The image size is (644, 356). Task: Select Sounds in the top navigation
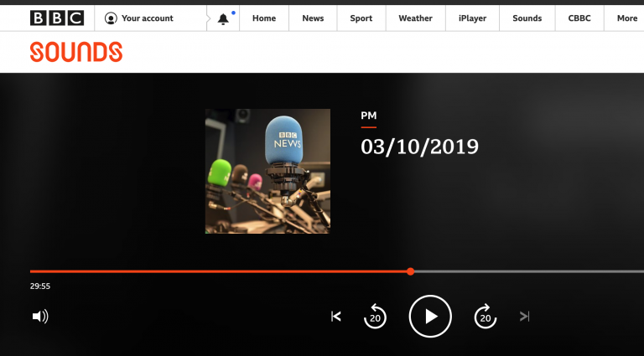pyautogui.click(x=527, y=18)
